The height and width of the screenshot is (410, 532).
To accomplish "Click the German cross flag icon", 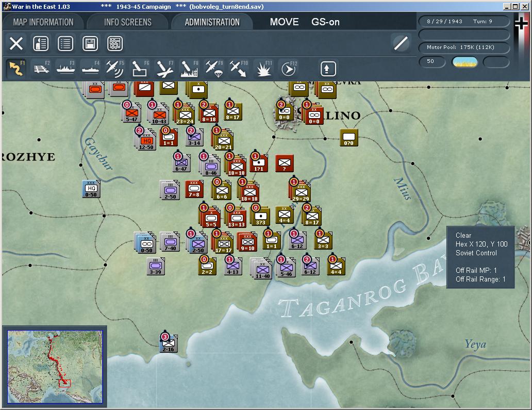I will tap(521, 23).
